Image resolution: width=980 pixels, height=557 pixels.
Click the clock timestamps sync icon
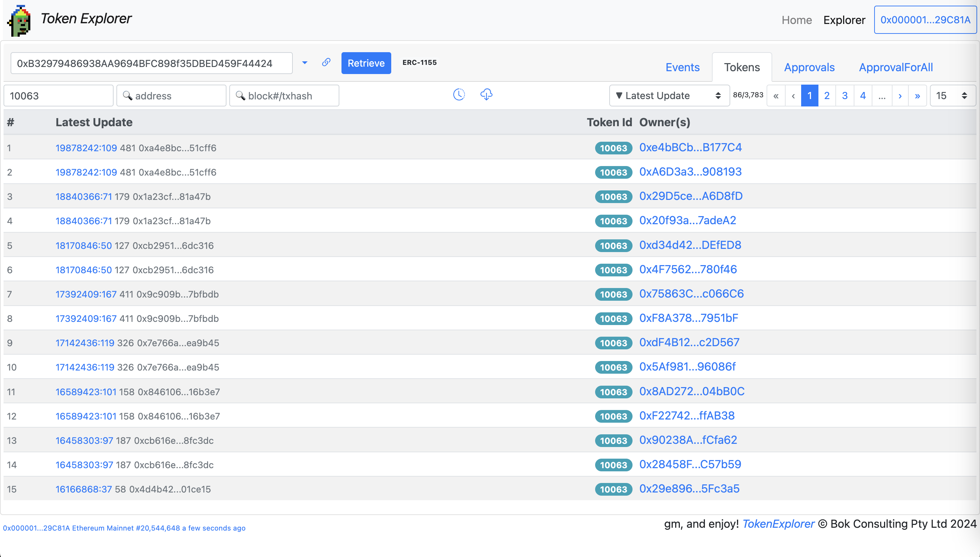click(459, 94)
